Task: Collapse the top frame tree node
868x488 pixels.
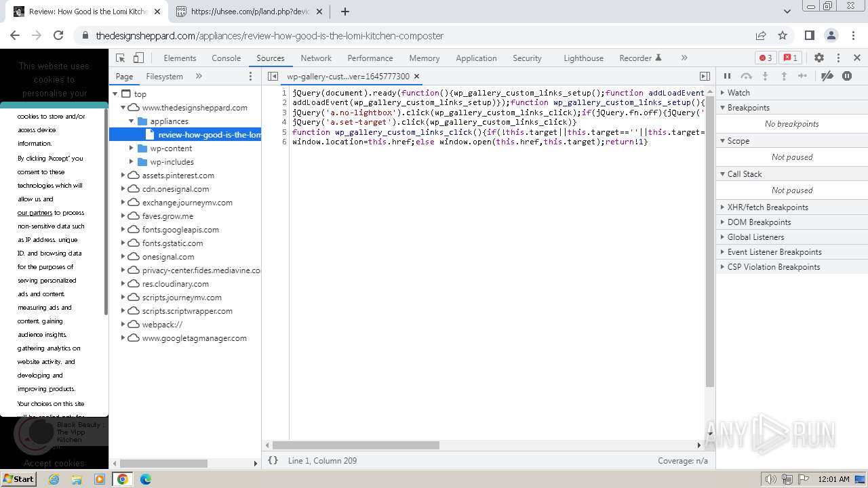Action: coord(115,94)
